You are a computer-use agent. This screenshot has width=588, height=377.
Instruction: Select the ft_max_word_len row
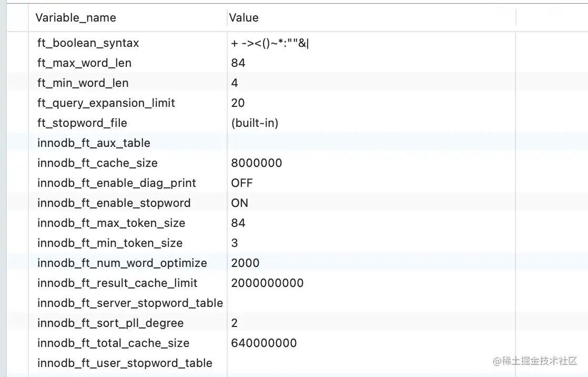tap(84, 63)
